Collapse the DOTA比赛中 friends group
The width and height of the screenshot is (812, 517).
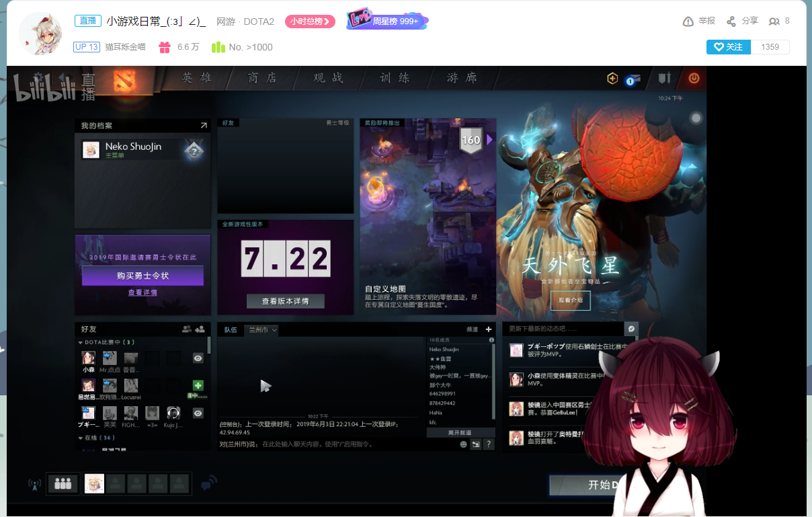(81, 343)
